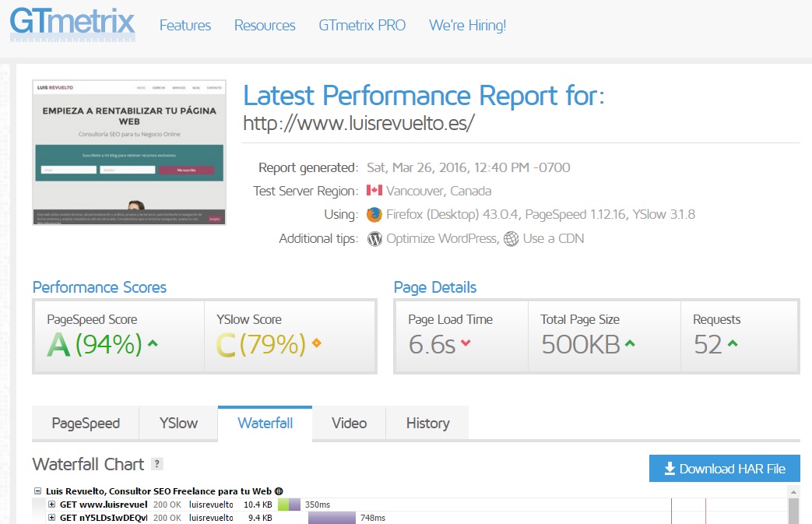Viewport: 812px width, 524px height.
Task: Download the HAR file
Action: pyautogui.click(x=725, y=469)
